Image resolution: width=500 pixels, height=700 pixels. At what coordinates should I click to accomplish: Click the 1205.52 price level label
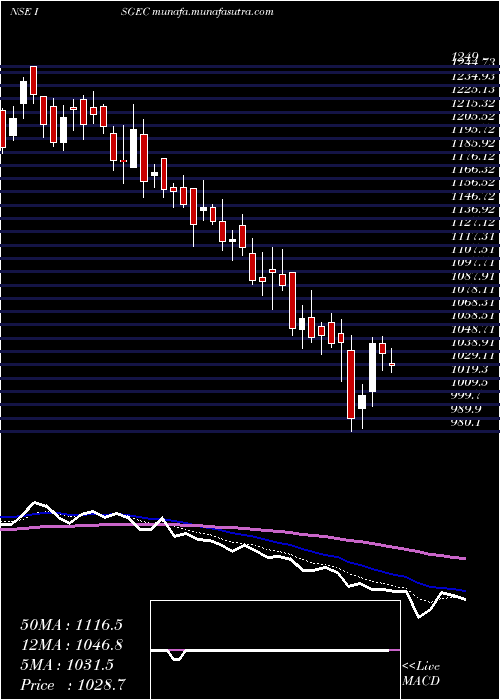click(473, 117)
